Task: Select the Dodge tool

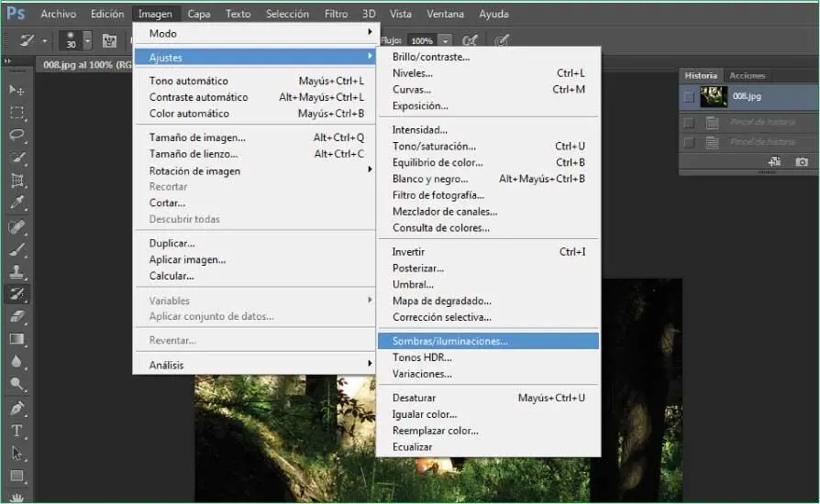Action: coord(17,385)
